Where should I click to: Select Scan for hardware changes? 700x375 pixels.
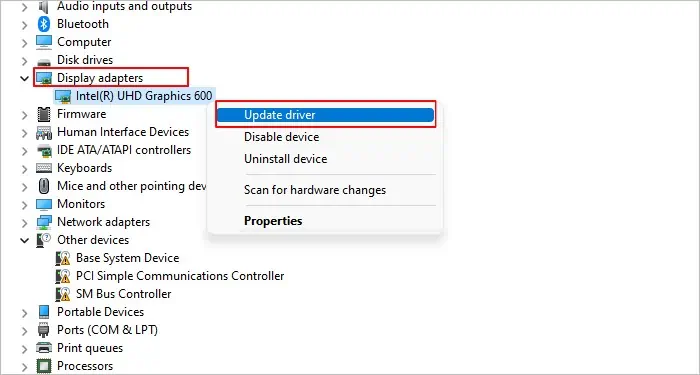(x=315, y=190)
